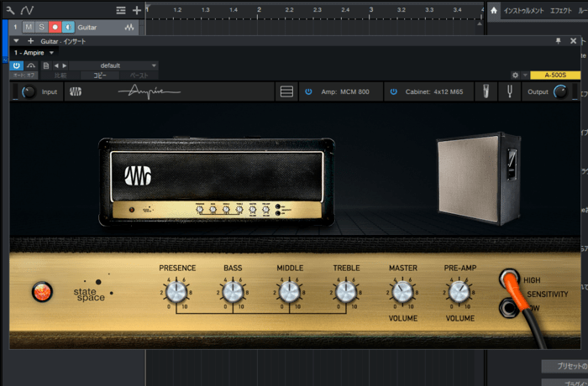Click the MASTER volume knob
The height and width of the screenshot is (386, 588).
click(x=402, y=292)
